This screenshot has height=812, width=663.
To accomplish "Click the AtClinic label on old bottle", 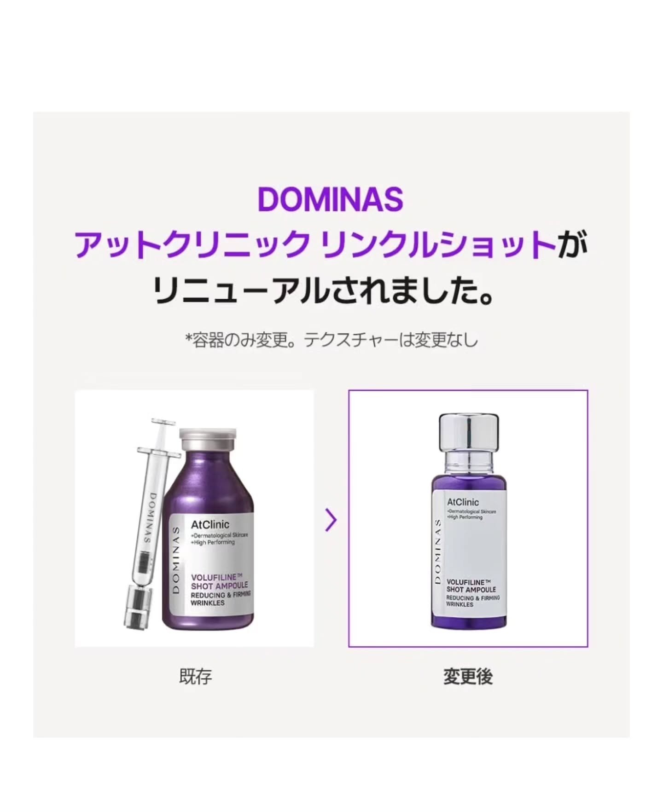I will pyautogui.click(x=210, y=524).
